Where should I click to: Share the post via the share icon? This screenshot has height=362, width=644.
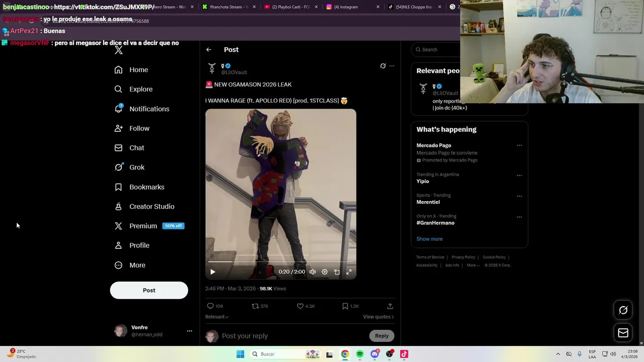tap(390, 306)
